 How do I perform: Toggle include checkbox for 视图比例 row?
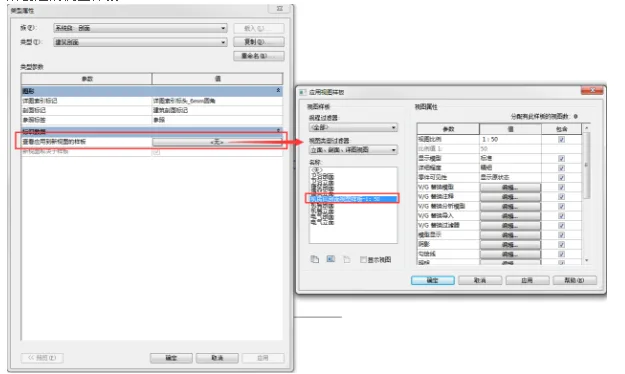(562, 140)
